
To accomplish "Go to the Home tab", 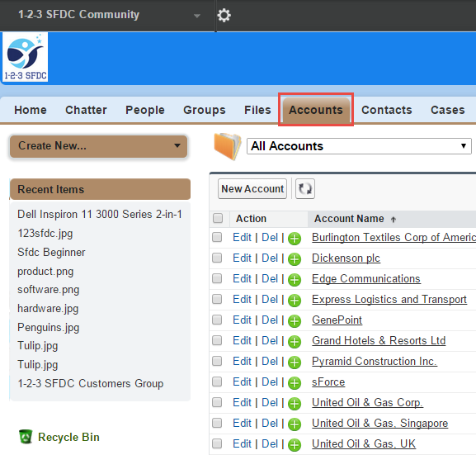I will (31, 110).
